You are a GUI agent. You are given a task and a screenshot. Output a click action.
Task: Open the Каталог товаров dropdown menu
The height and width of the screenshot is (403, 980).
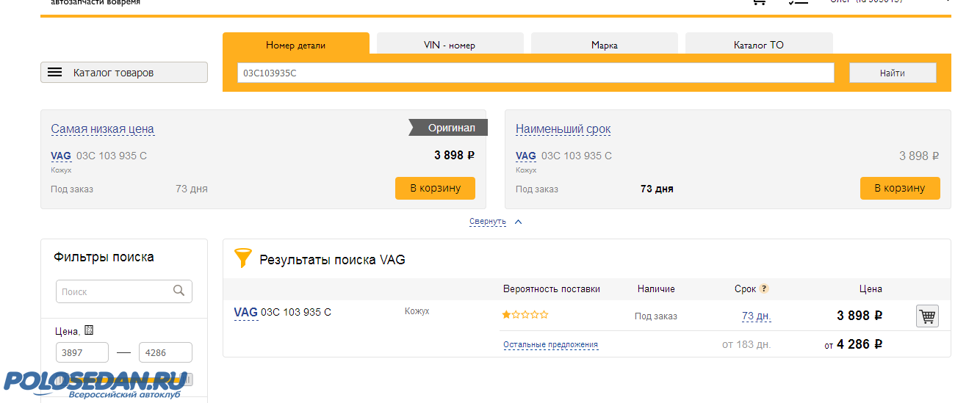pyautogui.click(x=124, y=73)
